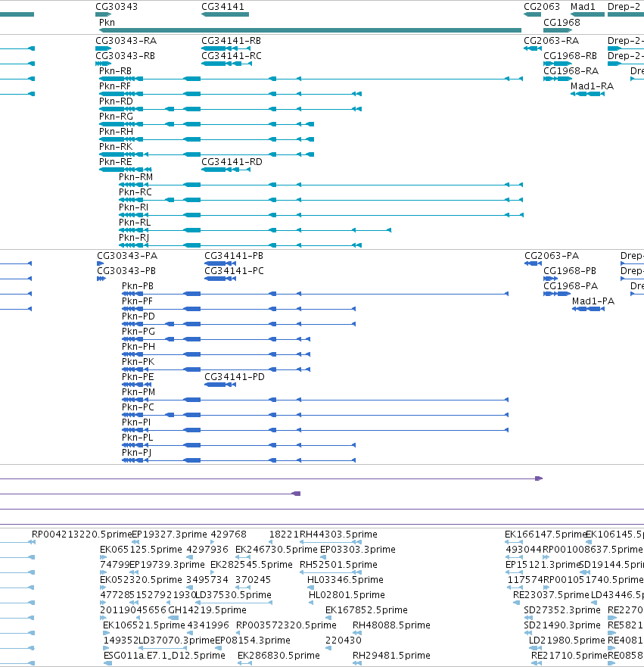Select the Pkn-RJ transcript label
The width and height of the screenshot is (644, 667).
134,238
